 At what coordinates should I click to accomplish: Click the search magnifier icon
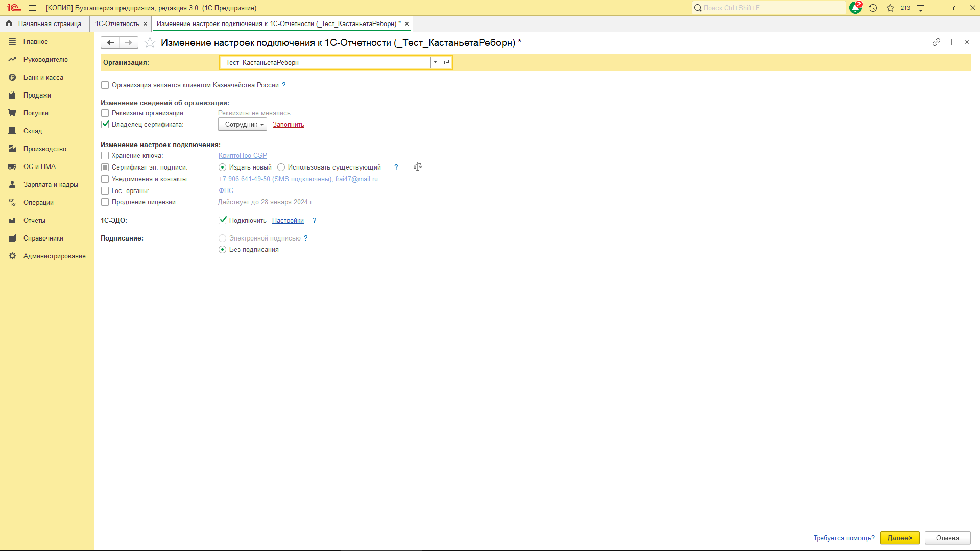(x=698, y=8)
